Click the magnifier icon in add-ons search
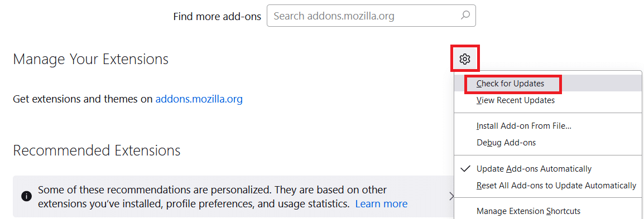 465,16
